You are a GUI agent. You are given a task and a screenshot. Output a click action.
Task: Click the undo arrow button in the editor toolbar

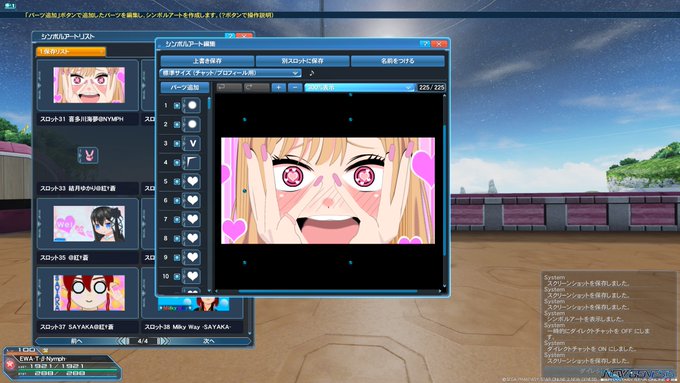(229, 88)
